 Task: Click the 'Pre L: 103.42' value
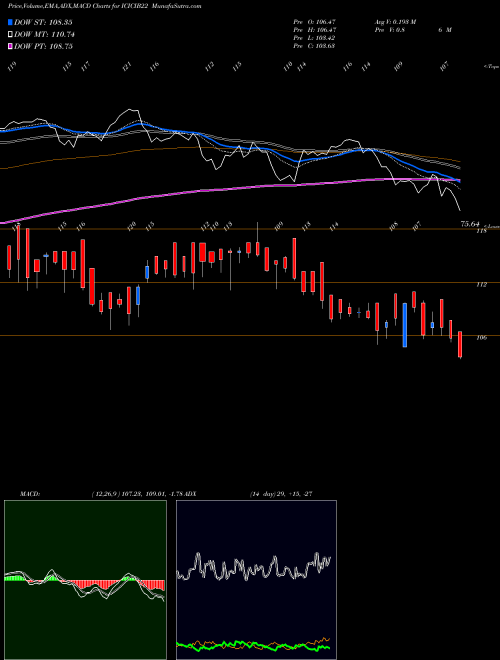click(314, 38)
